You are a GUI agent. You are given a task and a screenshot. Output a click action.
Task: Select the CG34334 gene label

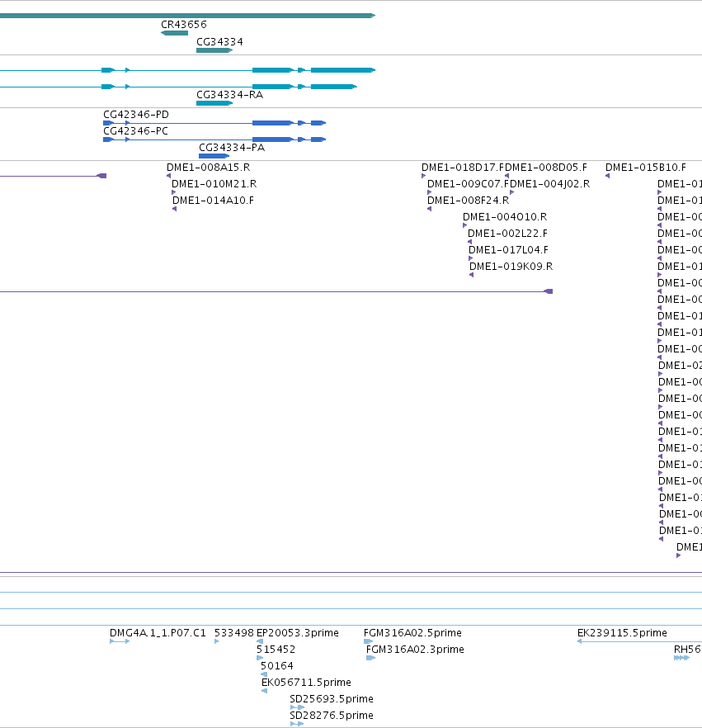tap(219, 42)
